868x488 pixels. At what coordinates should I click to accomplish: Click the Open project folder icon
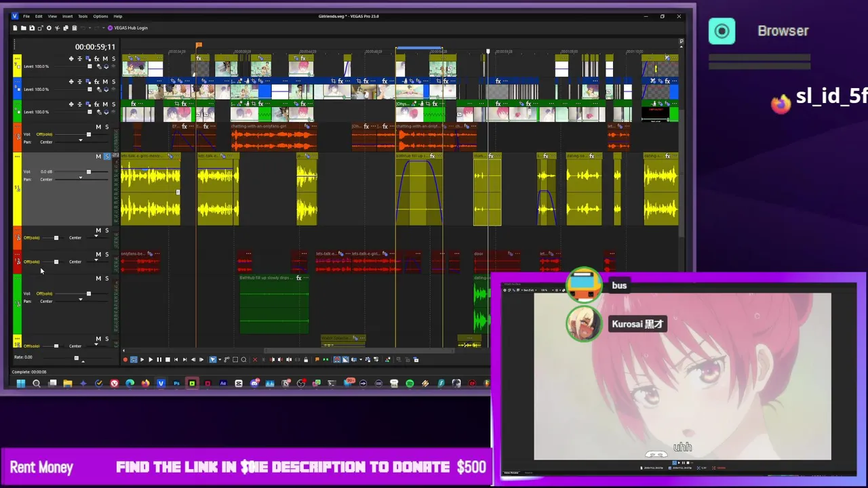pos(24,28)
